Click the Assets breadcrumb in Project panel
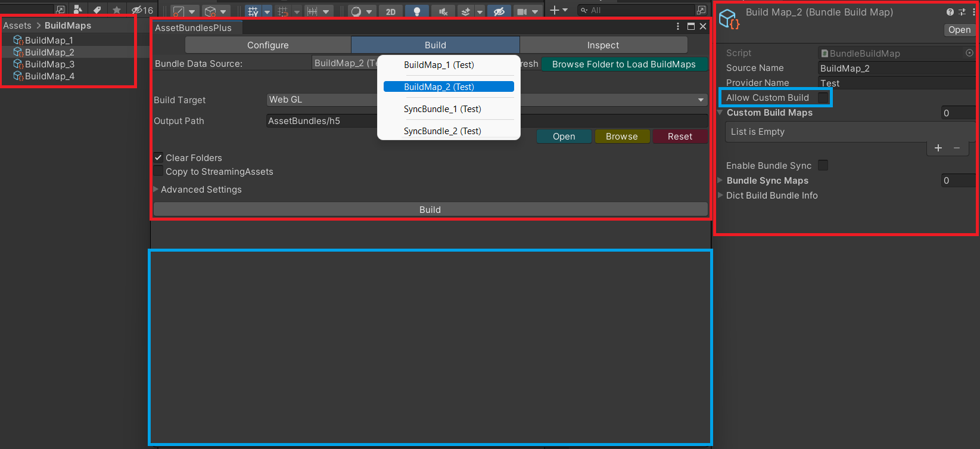980x449 pixels. 17,26
